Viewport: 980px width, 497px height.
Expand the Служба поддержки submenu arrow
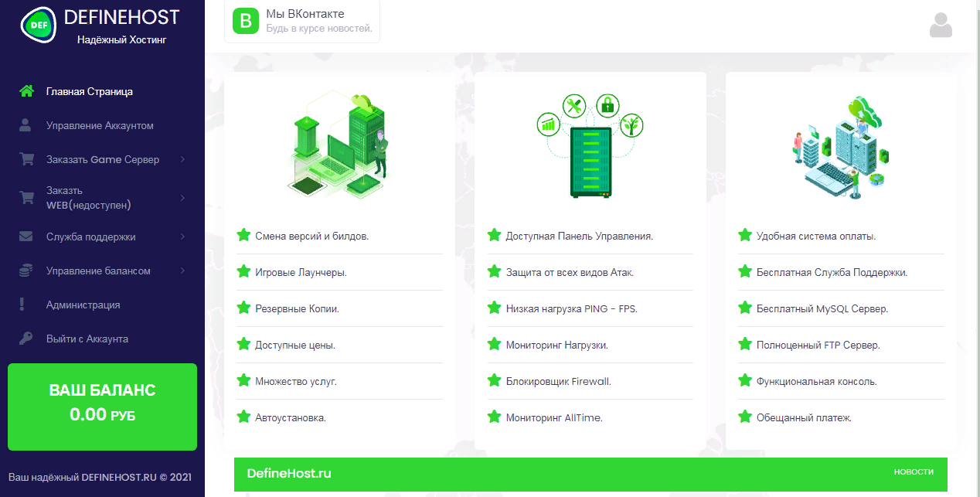pos(182,237)
